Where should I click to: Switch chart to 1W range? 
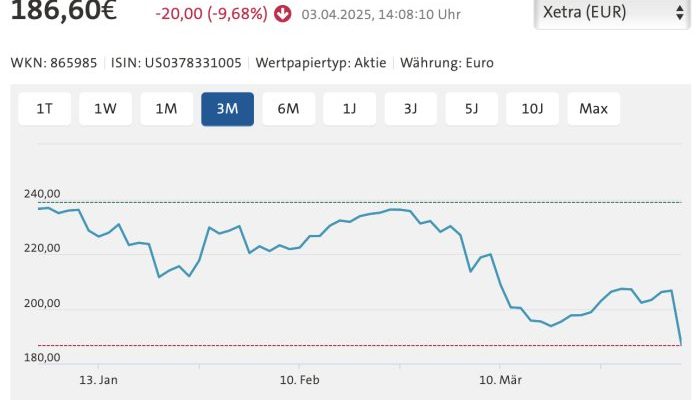(106, 109)
